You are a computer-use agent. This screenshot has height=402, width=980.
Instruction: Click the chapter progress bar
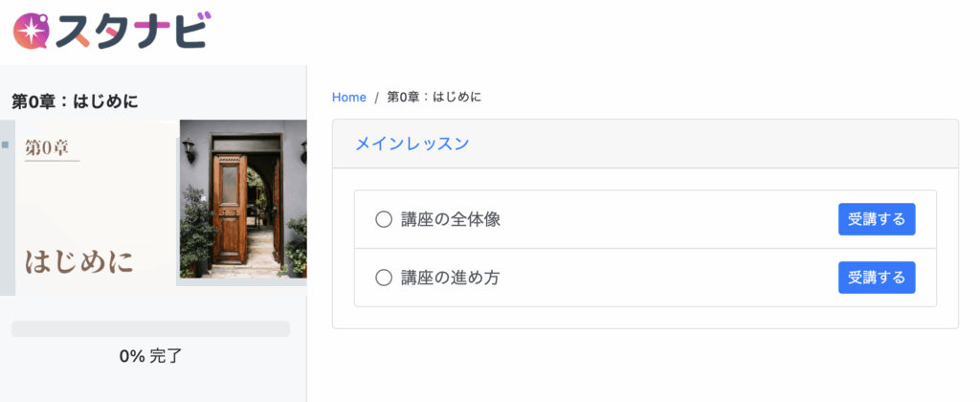click(x=150, y=329)
